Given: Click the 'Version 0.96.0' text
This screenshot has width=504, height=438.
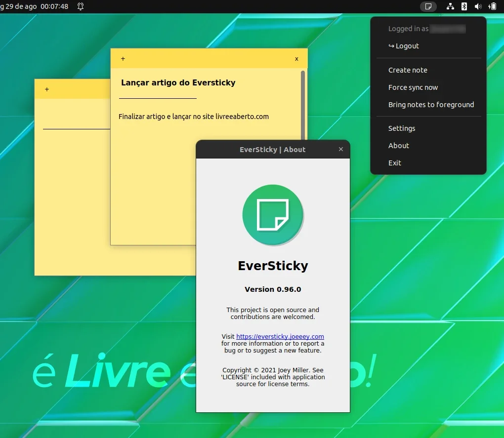Looking at the screenshot, I should (x=273, y=289).
